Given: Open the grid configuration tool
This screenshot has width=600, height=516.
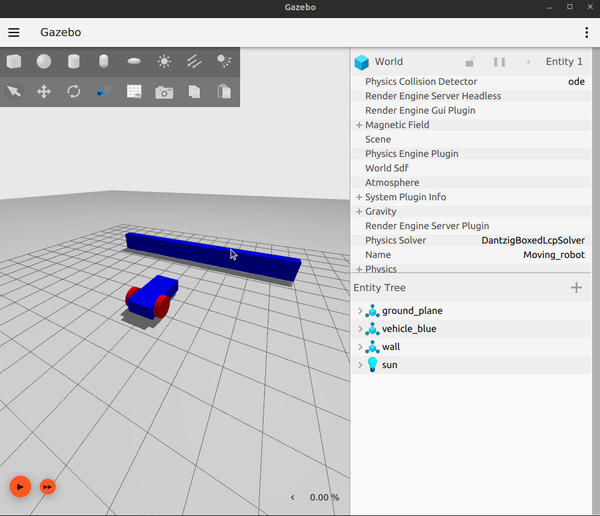Looking at the screenshot, I should click(134, 91).
